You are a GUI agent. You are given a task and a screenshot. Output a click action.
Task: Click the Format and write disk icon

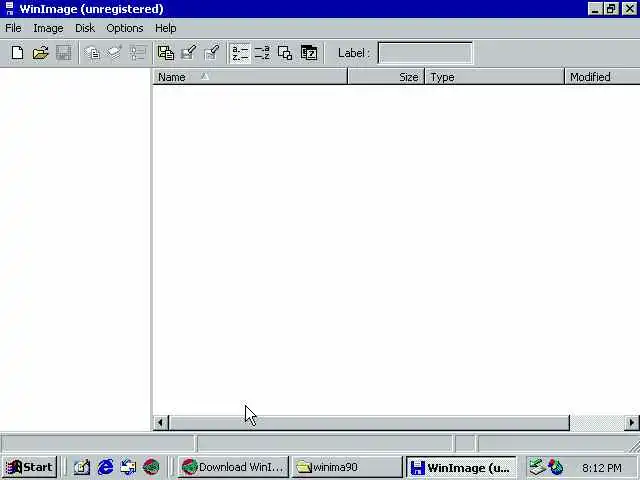coord(212,53)
